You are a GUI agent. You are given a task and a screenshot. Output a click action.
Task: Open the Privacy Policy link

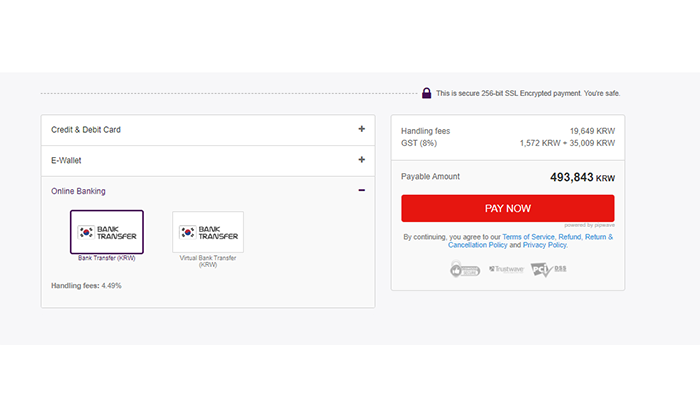(x=545, y=245)
